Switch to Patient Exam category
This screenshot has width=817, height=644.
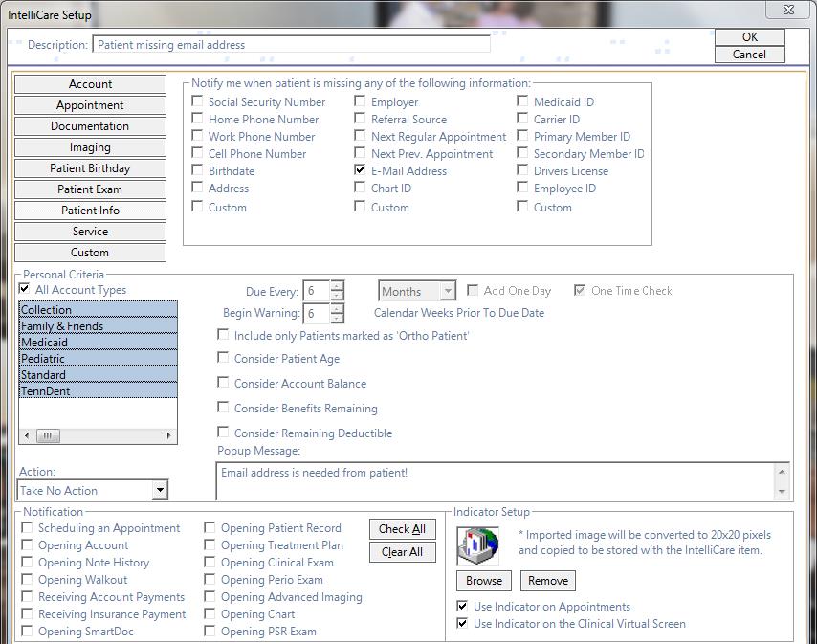click(x=90, y=189)
